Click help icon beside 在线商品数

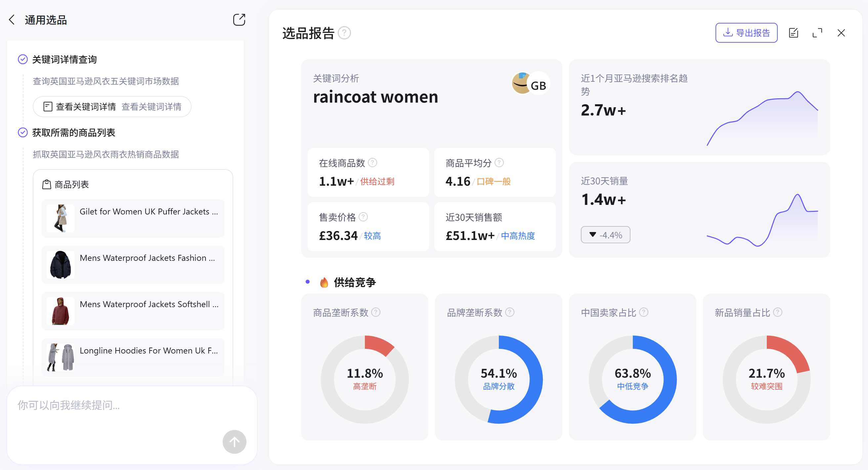(372, 163)
